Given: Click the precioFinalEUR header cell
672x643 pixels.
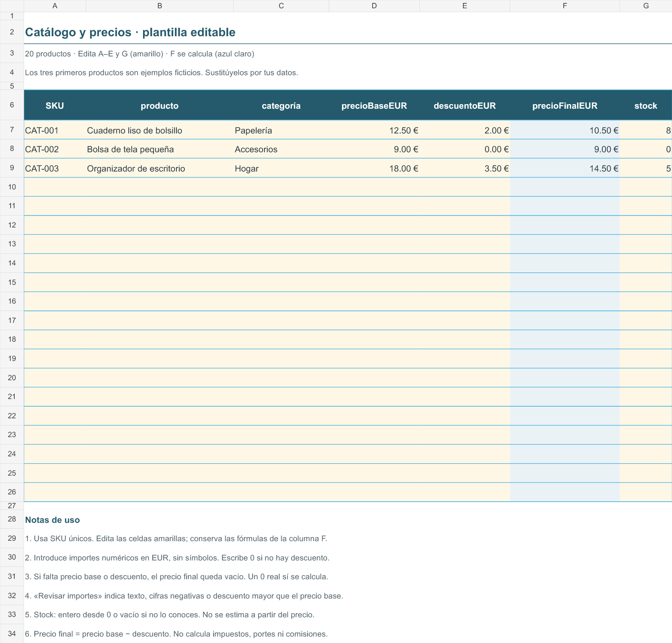Looking at the screenshot, I should [x=565, y=105].
